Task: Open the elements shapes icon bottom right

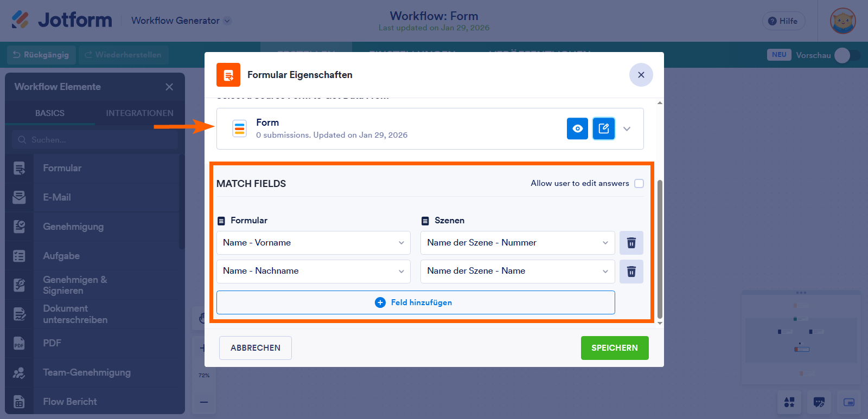Action: click(789, 402)
